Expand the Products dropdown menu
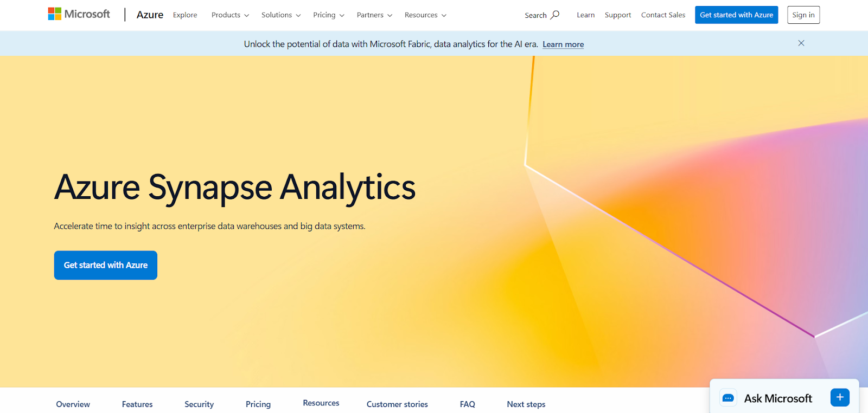Screen dimensions: 868x413 click(x=230, y=15)
